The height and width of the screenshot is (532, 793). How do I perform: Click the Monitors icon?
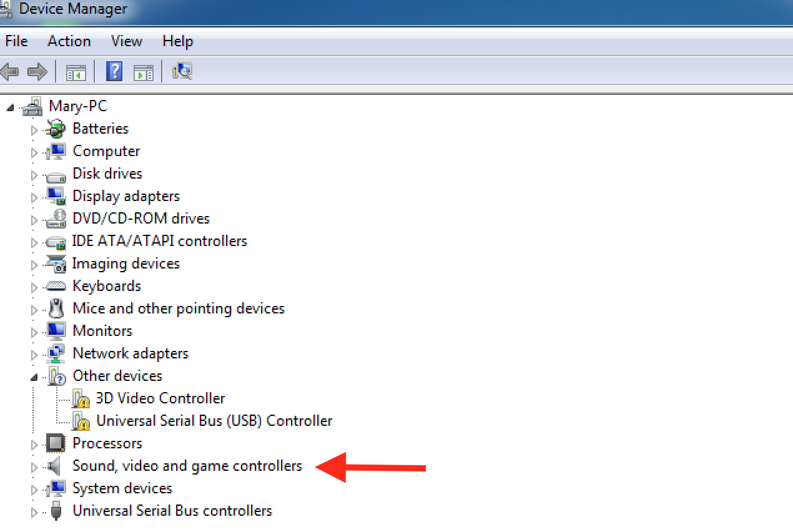pyautogui.click(x=56, y=331)
